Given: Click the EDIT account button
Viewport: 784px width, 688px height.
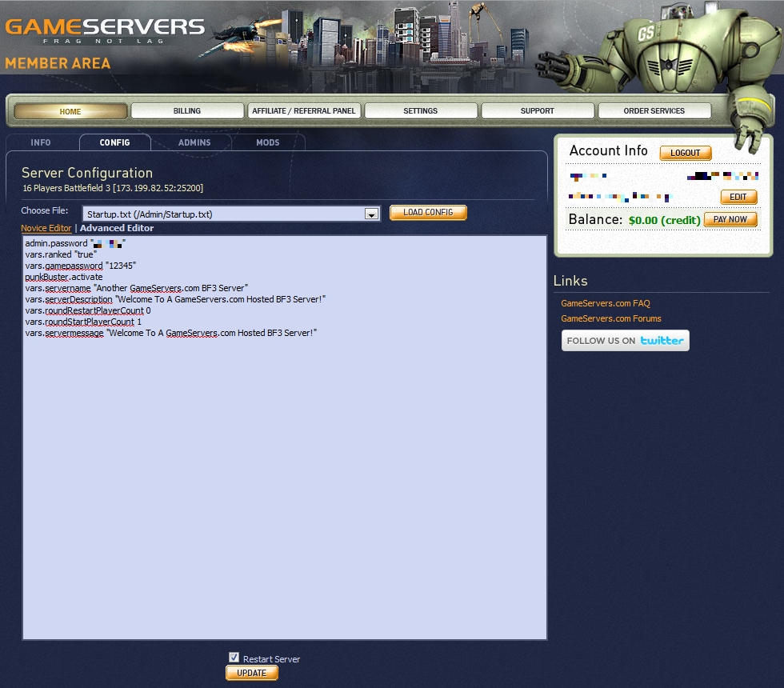Looking at the screenshot, I should click(x=738, y=197).
